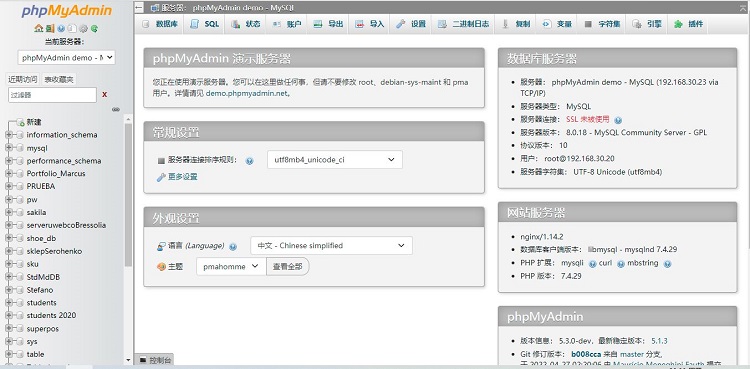
Task: Switch to 表收藏夹 favorites tab
Action: coord(59,79)
